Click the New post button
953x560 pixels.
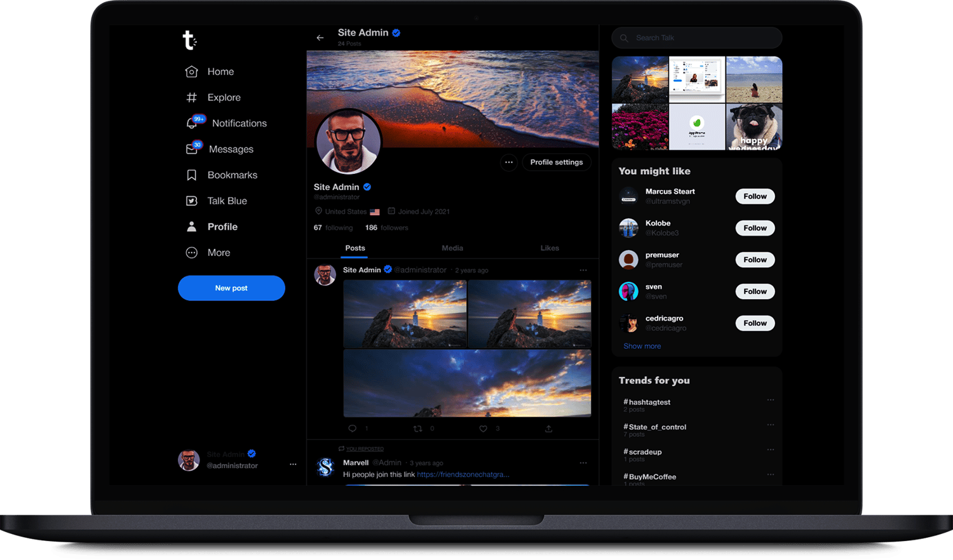[x=231, y=288]
